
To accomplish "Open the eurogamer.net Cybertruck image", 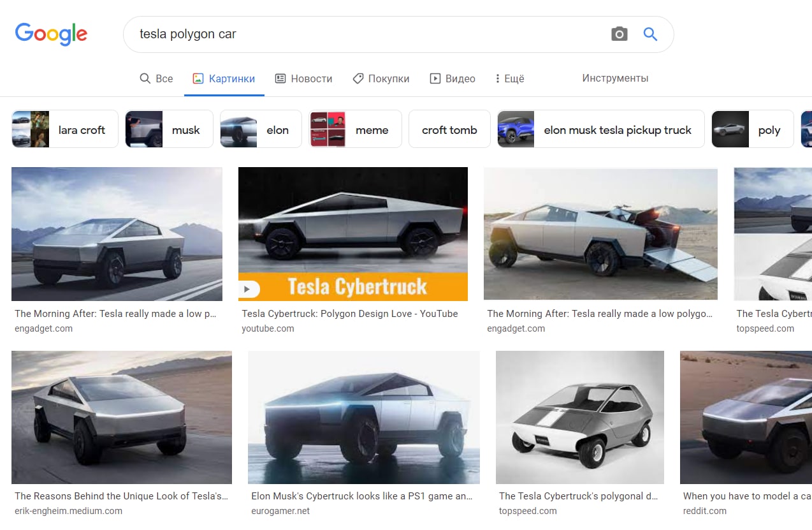I will click(364, 417).
